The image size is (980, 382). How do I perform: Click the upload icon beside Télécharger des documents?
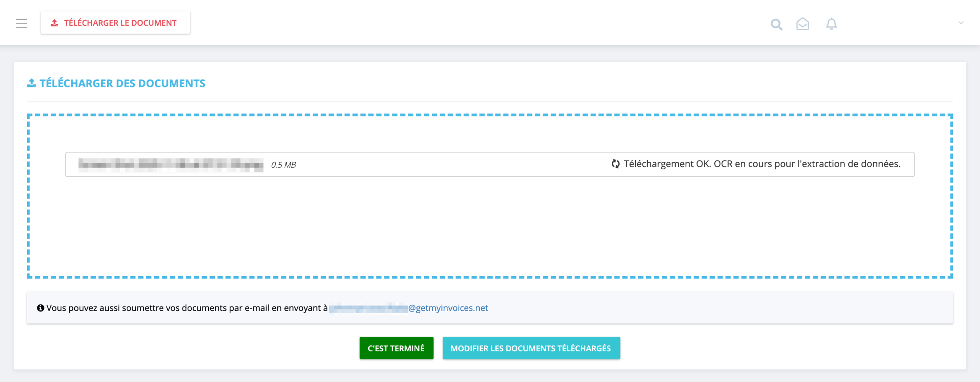click(32, 83)
